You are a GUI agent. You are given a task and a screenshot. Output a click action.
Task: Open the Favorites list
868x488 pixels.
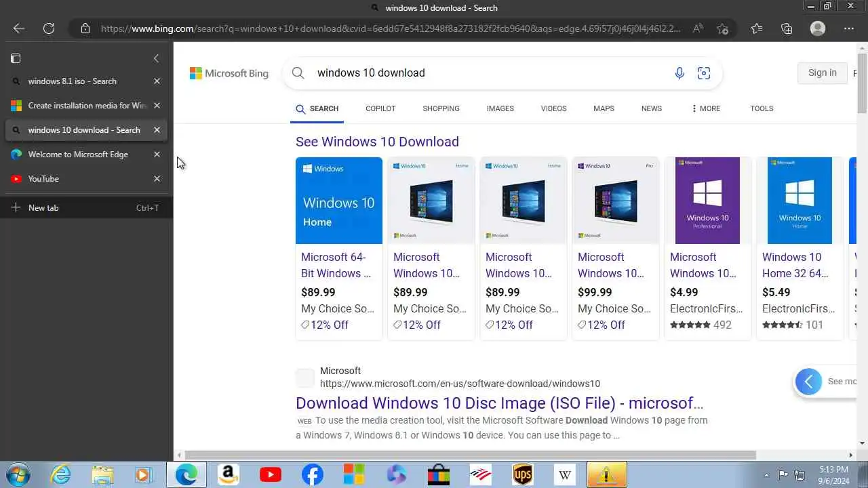tap(757, 28)
